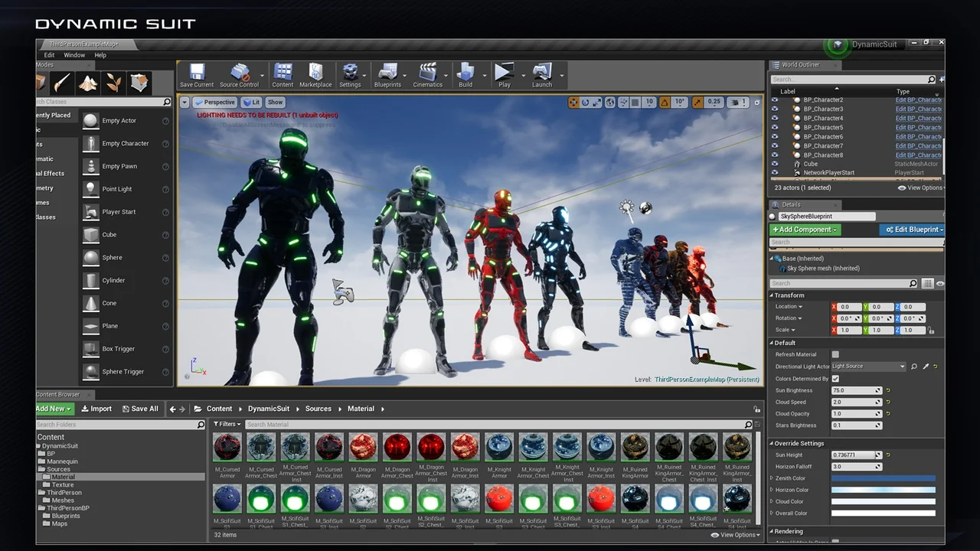
Task: Click the Horizon Color swatch
Action: click(x=883, y=490)
